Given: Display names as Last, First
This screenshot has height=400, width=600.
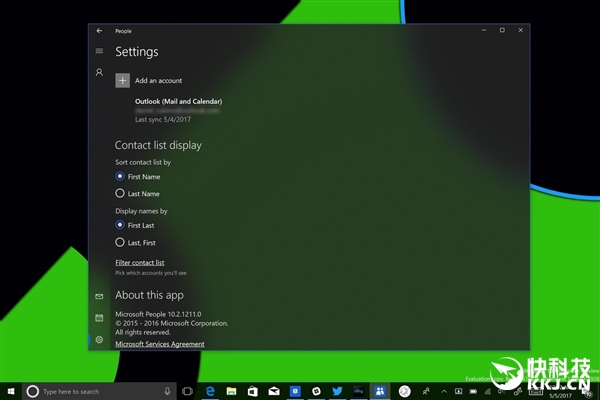Looking at the screenshot, I should pyautogui.click(x=135, y=242).
